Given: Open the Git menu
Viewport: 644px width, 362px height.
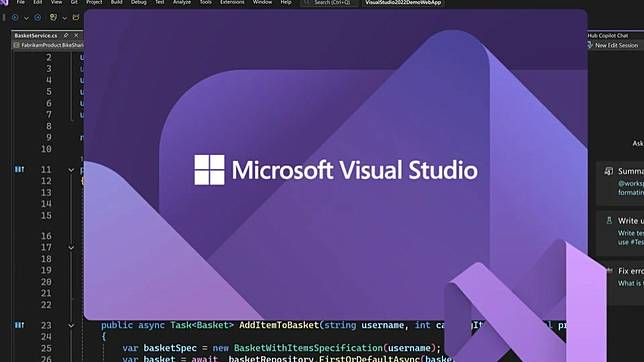Looking at the screenshot, I should click(74, 2).
